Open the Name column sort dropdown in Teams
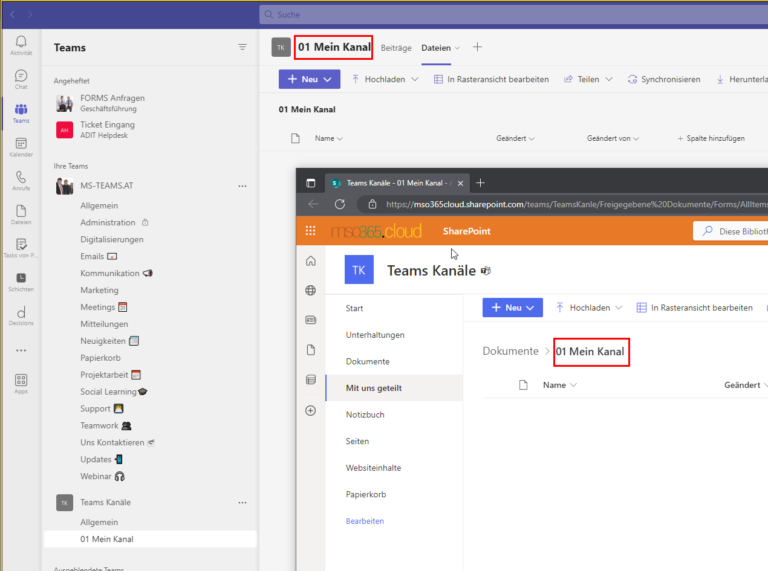768x571 pixels. point(329,138)
